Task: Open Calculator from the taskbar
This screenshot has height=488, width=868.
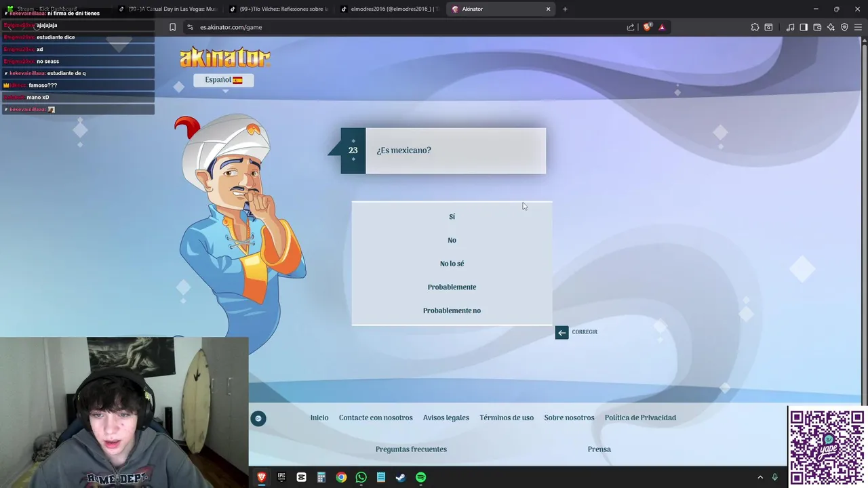Action: [x=321, y=477]
